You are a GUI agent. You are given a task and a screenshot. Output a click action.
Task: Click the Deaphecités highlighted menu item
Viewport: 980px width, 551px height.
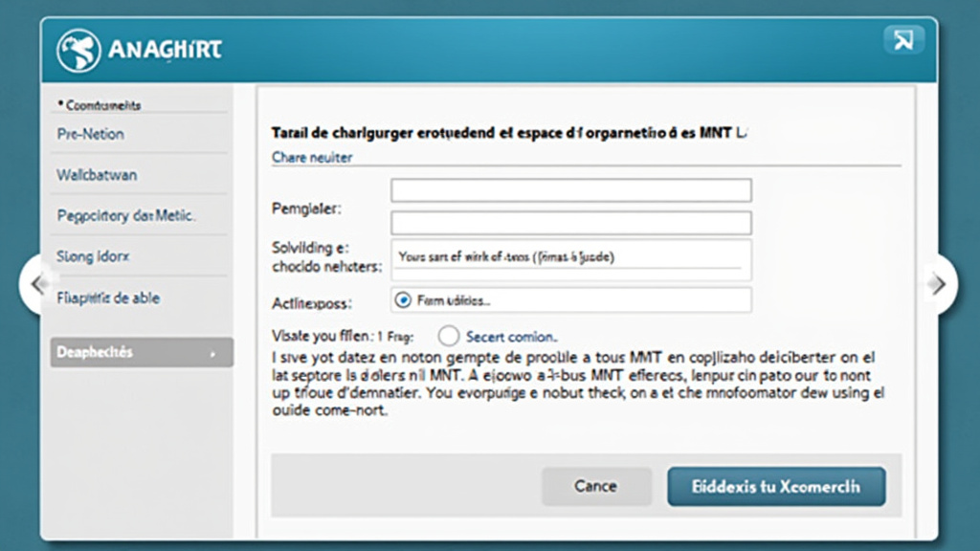pos(142,352)
